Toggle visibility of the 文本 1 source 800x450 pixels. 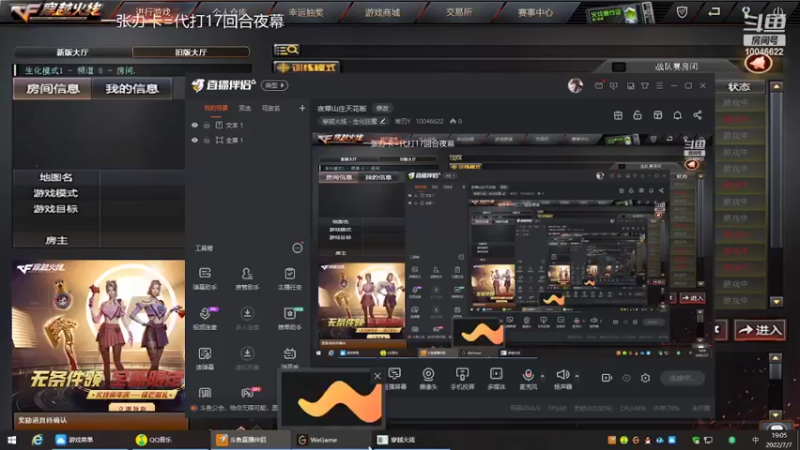(194, 125)
